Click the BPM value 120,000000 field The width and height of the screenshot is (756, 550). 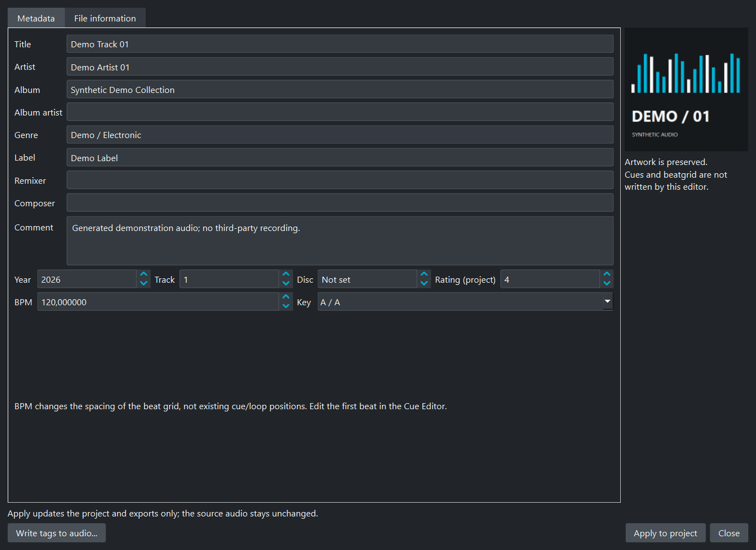(x=158, y=302)
